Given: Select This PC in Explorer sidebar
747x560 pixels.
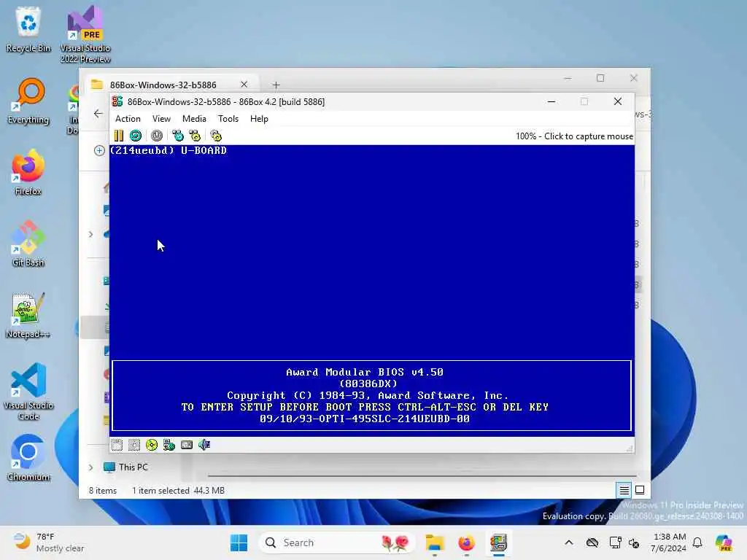Looking at the screenshot, I should click(x=125, y=467).
